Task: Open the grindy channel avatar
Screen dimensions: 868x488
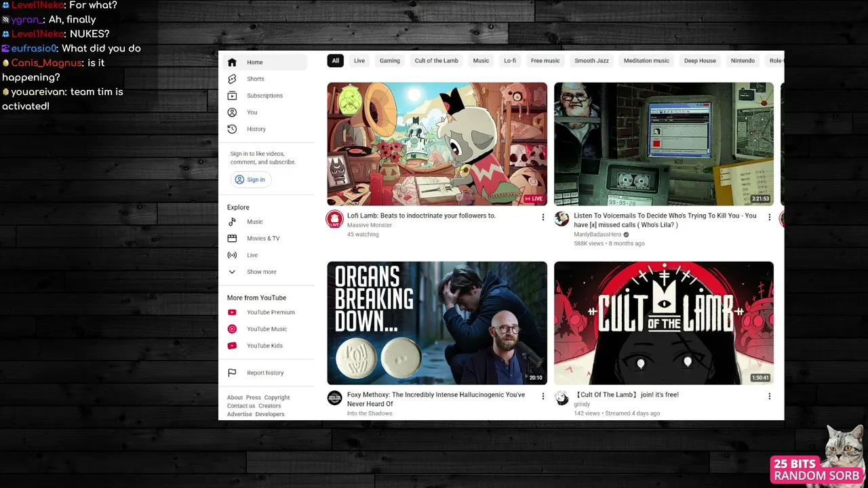Action: pyautogui.click(x=561, y=398)
